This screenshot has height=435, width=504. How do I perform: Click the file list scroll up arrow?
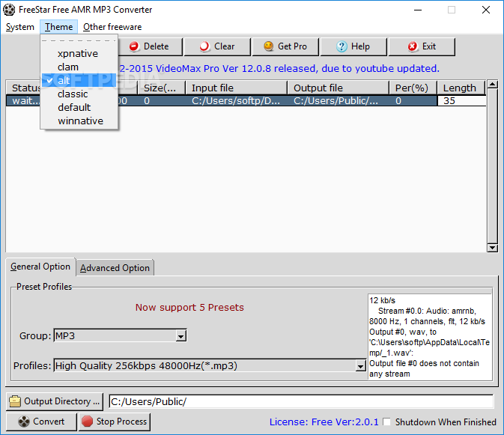(492, 84)
